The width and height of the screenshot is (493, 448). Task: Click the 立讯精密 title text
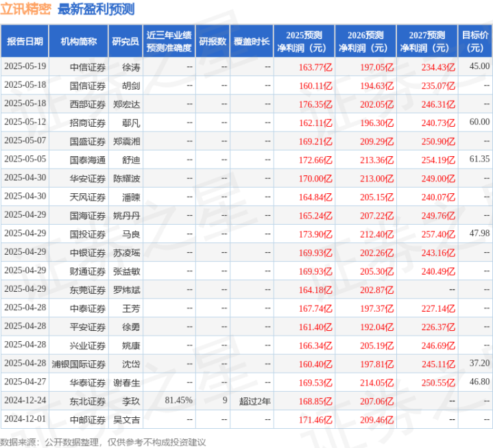26,9
